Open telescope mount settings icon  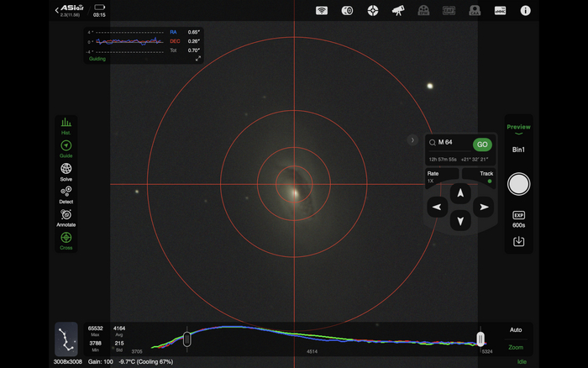click(399, 11)
